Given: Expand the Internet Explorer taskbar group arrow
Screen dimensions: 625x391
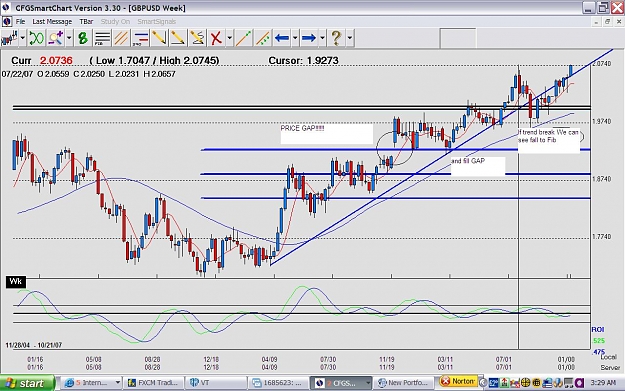Looking at the screenshot, I should [118, 383].
